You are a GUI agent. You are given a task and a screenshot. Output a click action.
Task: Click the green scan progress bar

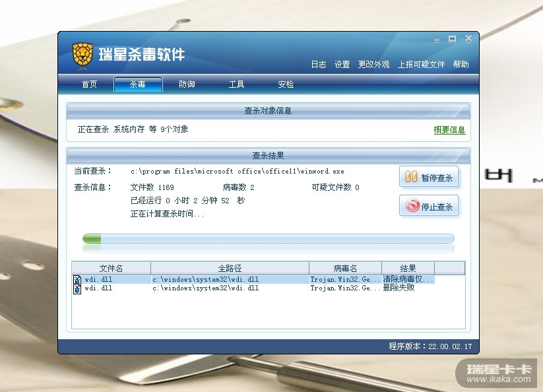268,239
